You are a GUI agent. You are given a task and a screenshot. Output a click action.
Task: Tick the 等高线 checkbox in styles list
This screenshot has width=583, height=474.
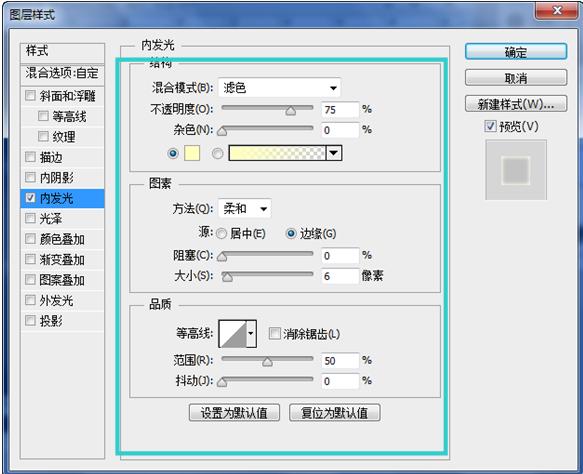click(43, 116)
